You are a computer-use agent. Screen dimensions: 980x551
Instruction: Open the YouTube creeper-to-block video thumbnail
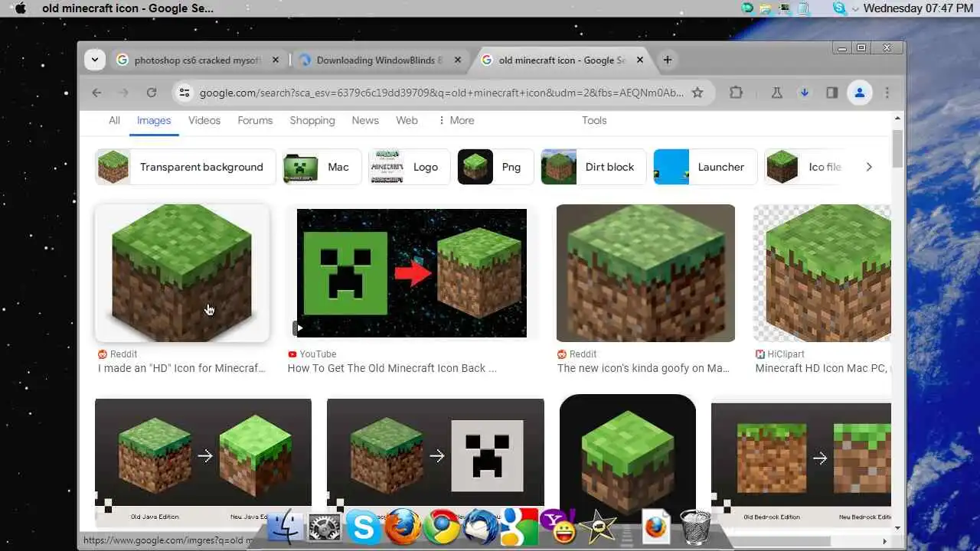(412, 272)
